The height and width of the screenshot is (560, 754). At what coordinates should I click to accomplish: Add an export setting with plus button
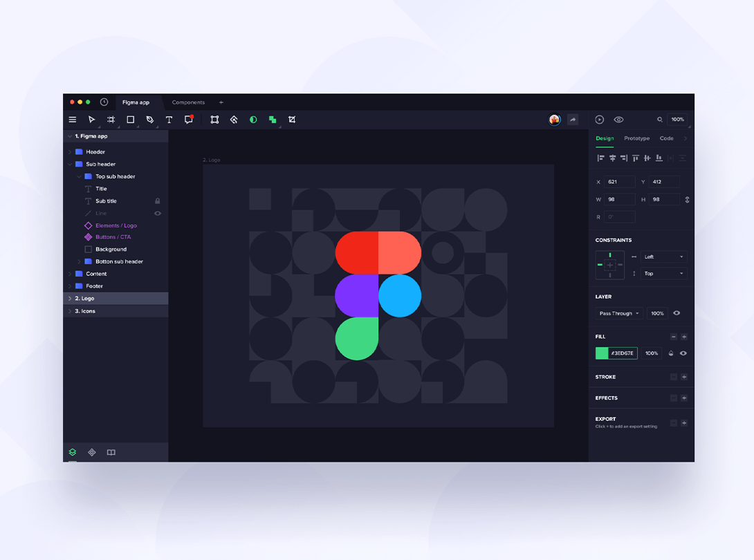(684, 422)
